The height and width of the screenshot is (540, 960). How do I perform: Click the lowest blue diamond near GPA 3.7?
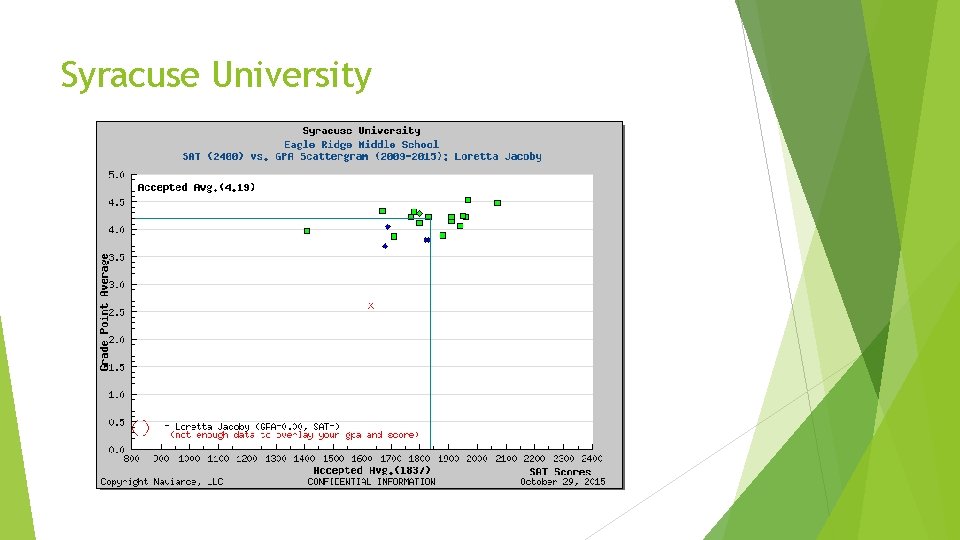coord(384,246)
